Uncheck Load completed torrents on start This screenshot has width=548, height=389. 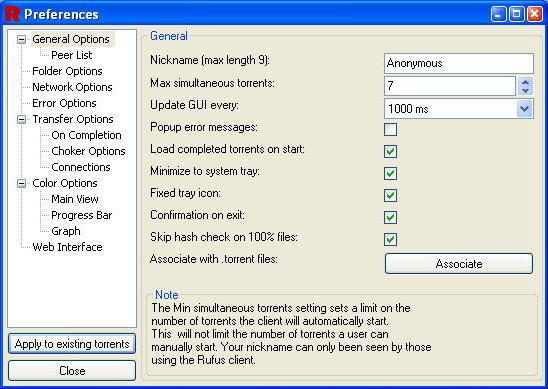pyautogui.click(x=390, y=151)
